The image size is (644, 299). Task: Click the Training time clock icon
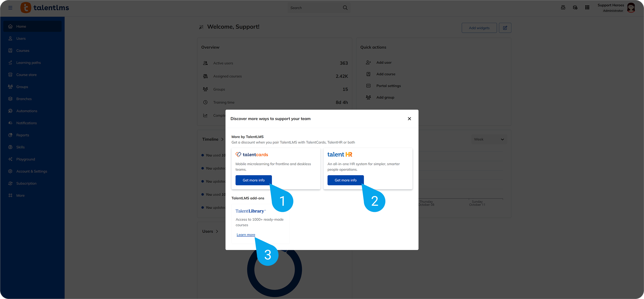click(x=205, y=102)
